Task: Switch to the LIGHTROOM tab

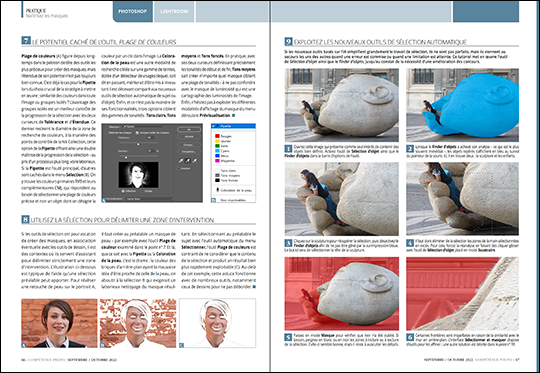Action: coord(174,11)
